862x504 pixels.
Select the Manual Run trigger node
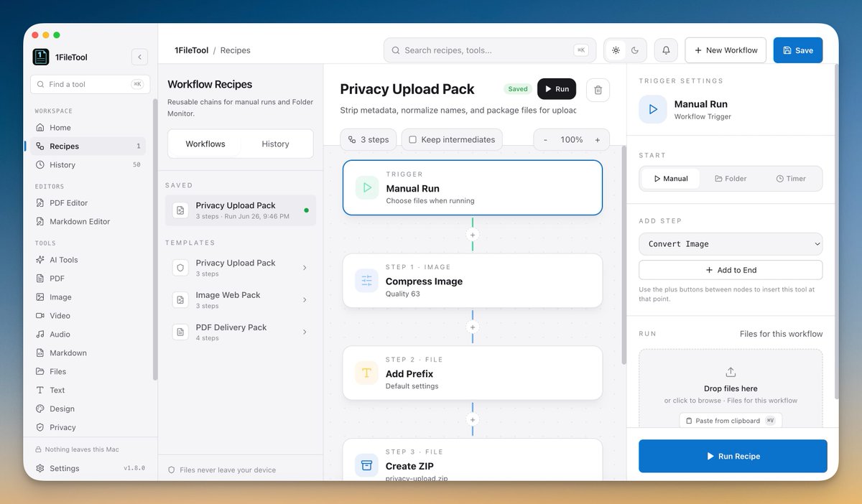(x=473, y=187)
